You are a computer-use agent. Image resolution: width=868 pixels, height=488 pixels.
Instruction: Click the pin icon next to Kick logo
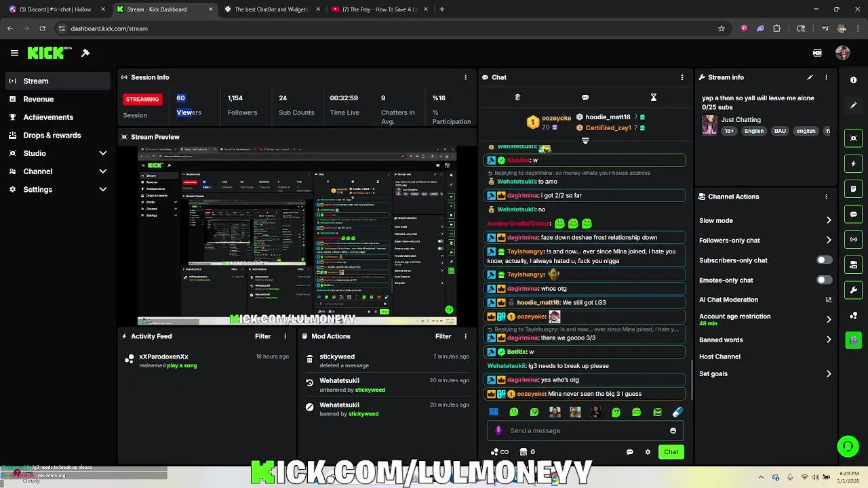(85, 53)
